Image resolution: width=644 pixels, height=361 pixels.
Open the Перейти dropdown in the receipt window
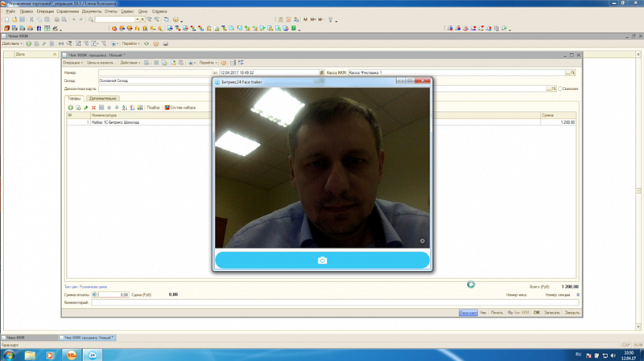click(x=208, y=63)
